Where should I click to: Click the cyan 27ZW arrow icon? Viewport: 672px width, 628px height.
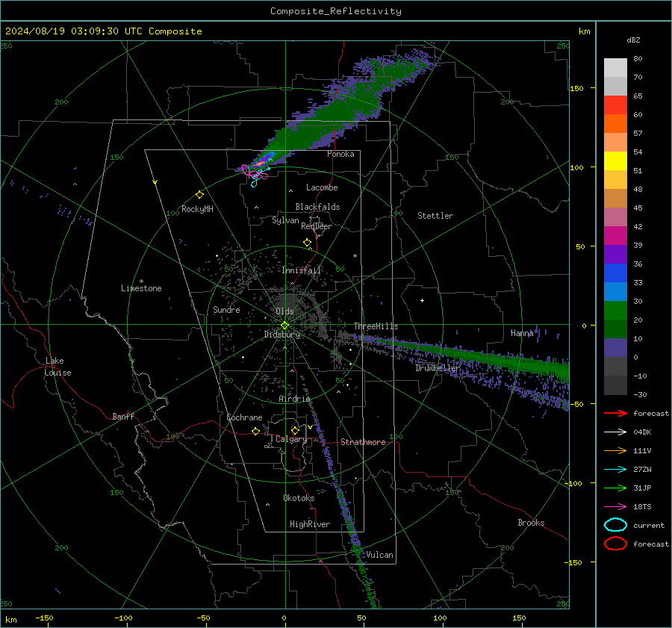click(x=615, y=470)
